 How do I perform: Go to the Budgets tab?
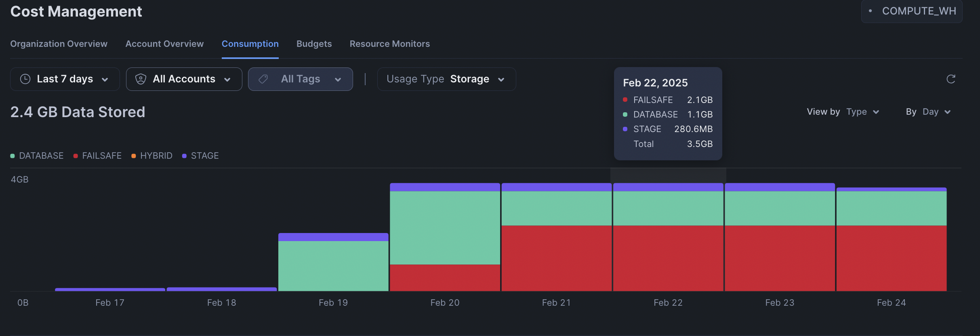coord(314,44)
